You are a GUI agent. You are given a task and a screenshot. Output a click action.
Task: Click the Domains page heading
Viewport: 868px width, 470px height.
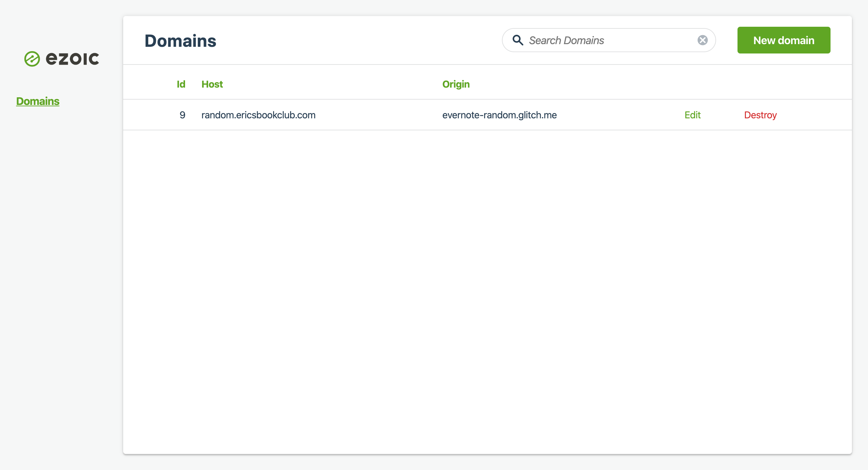pos(180,41)
